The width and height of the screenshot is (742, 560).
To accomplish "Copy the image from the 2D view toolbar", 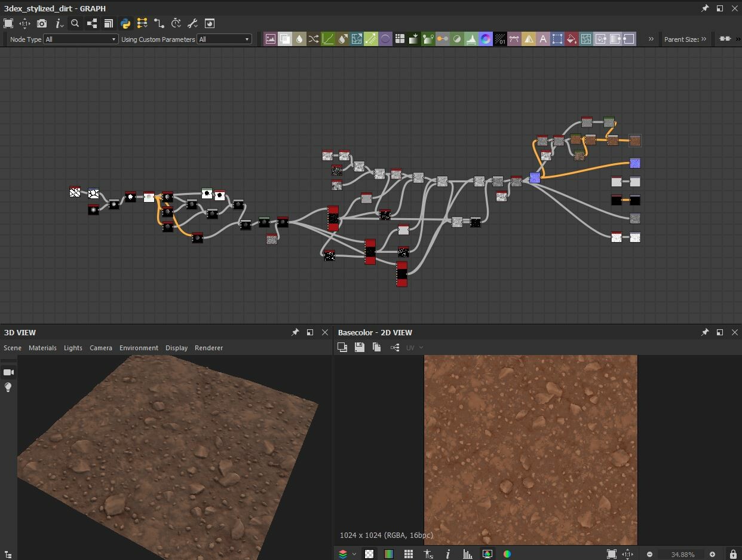I will tap(376, 347).
